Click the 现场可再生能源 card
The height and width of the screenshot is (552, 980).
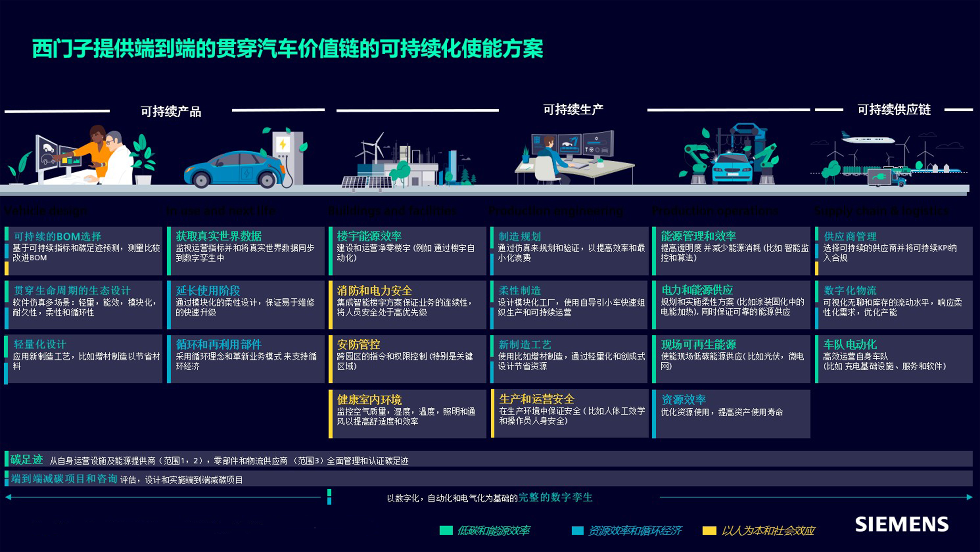[731, 359]
